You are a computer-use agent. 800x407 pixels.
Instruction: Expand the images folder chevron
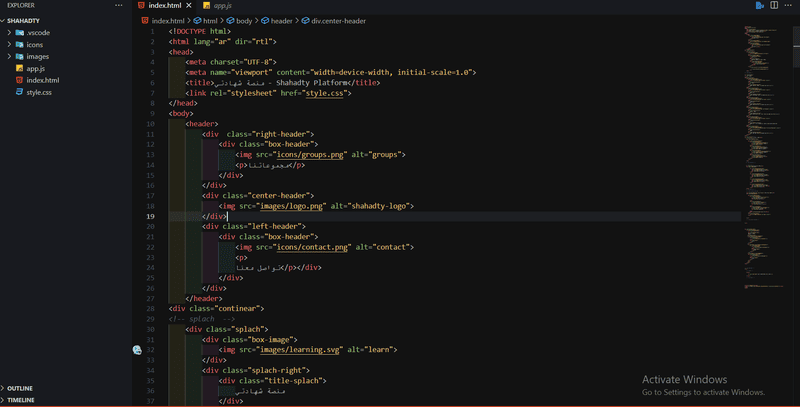coord(9,56)
